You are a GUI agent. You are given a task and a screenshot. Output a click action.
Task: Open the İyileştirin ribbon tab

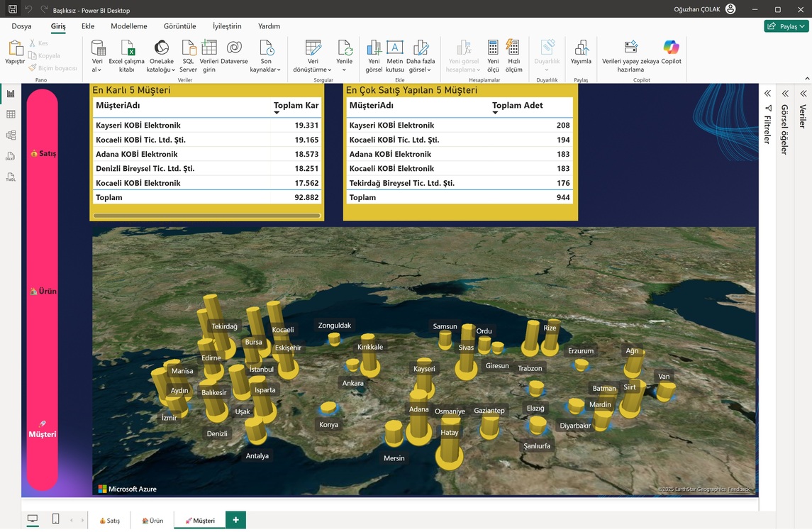click(227, 26)
